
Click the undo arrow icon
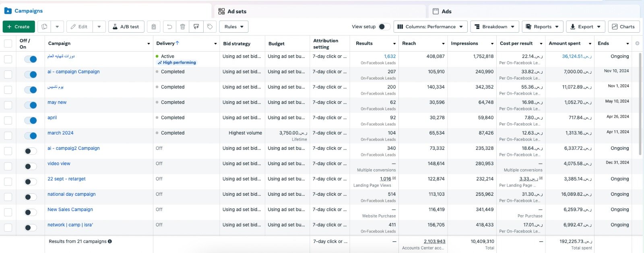169,27
